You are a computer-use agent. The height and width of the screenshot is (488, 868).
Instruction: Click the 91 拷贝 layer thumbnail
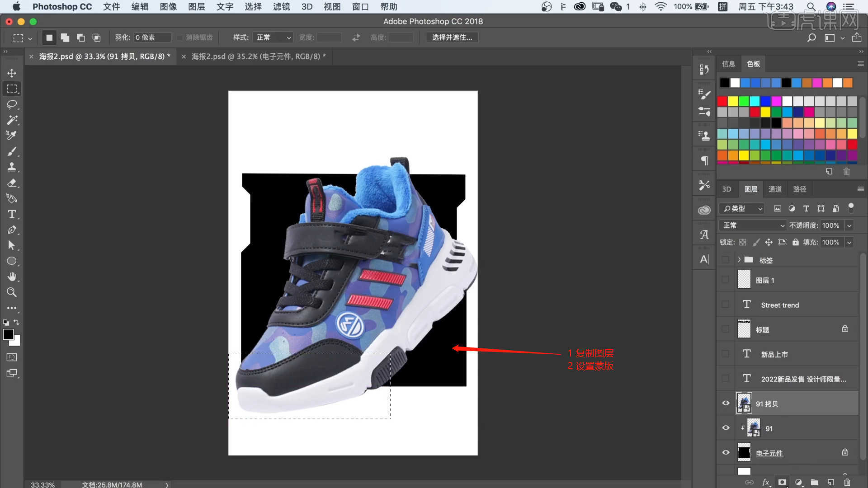click(744, 403)
